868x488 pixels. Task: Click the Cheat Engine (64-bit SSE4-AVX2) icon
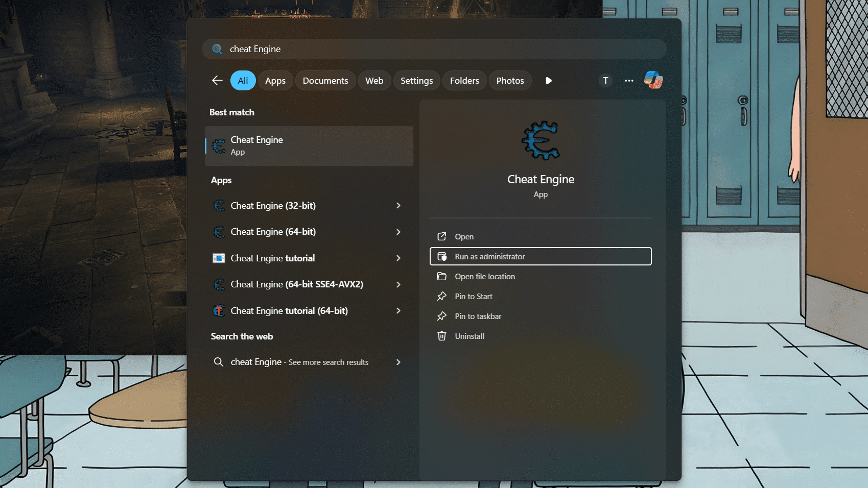[219, 284]
